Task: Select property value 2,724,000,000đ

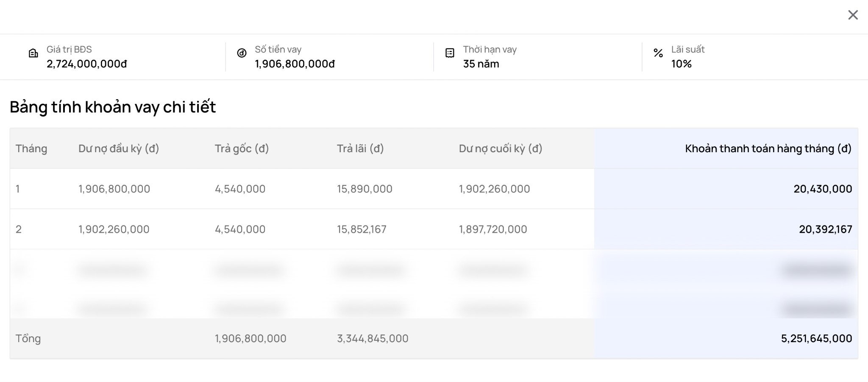Action: tap(87, 64)
